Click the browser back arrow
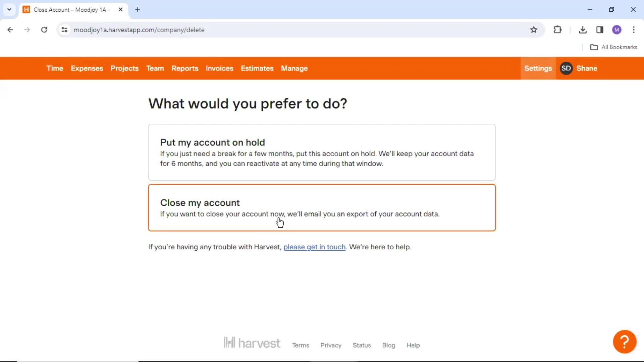This screenshot has height=362, width=644. [x=10, y=29]
